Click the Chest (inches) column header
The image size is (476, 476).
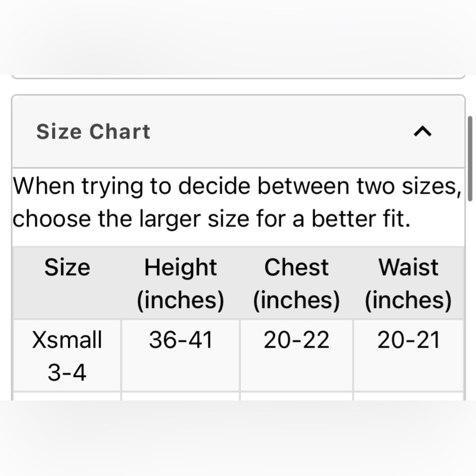pos(296,284)
